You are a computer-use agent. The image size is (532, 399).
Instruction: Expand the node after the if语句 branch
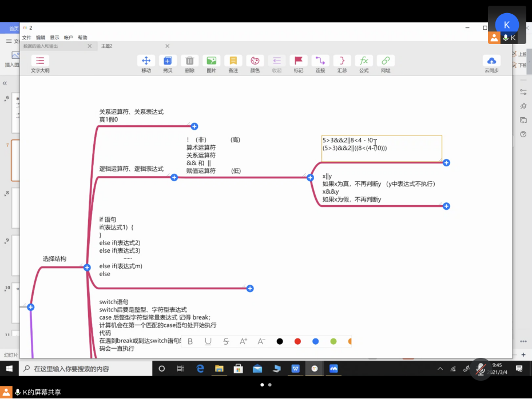coord(250,289)
